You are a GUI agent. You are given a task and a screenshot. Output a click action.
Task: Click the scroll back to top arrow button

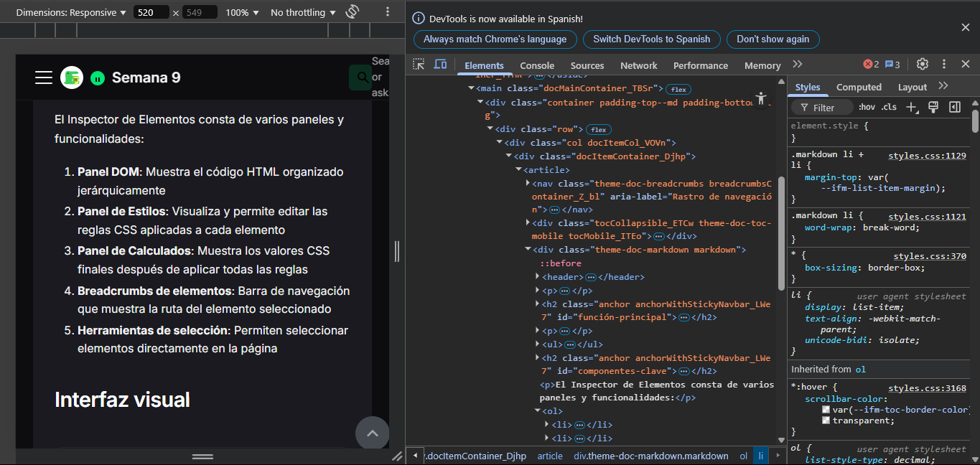click(x=372, y=433)
